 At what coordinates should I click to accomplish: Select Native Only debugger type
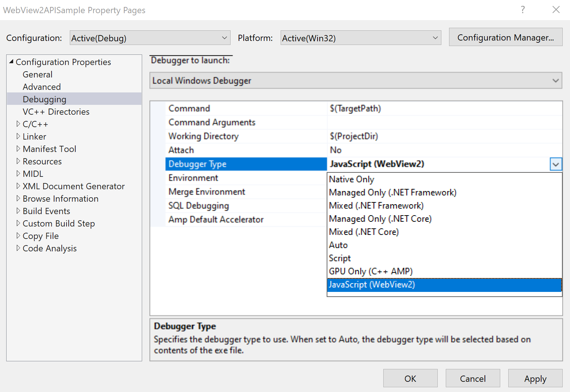point(351,179)
